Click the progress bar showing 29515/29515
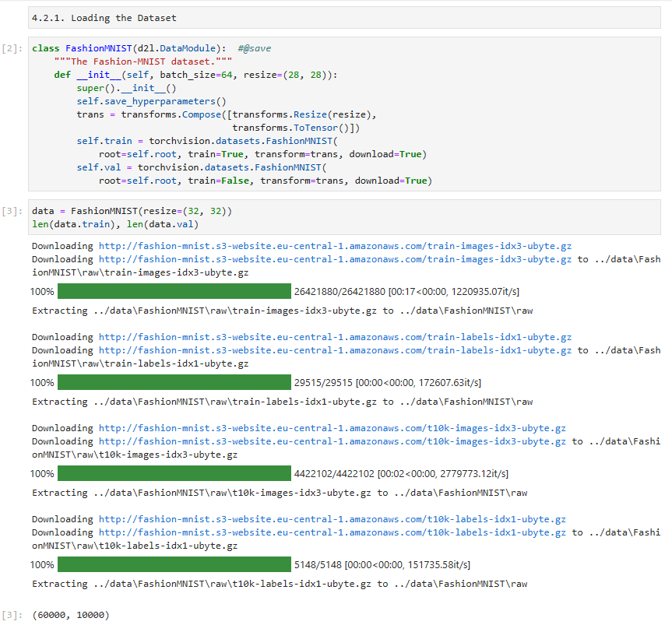The height and width of the screenshot is (625, 672). click(x=174, y=382)
